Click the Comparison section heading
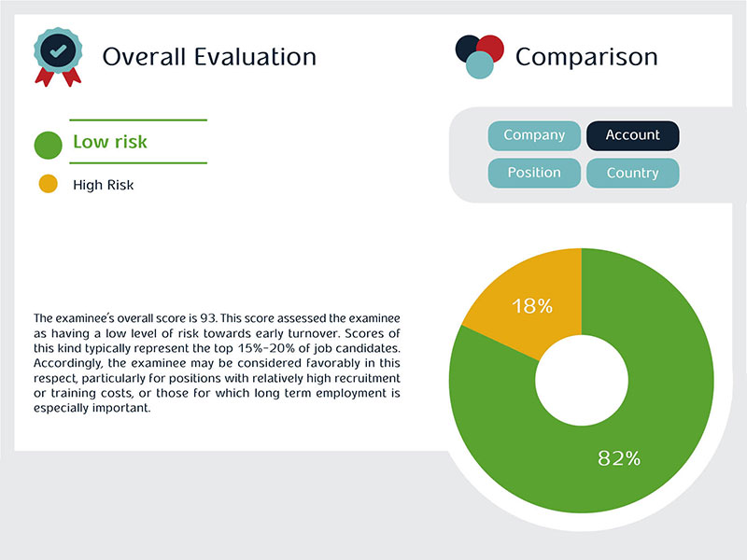 586,56
